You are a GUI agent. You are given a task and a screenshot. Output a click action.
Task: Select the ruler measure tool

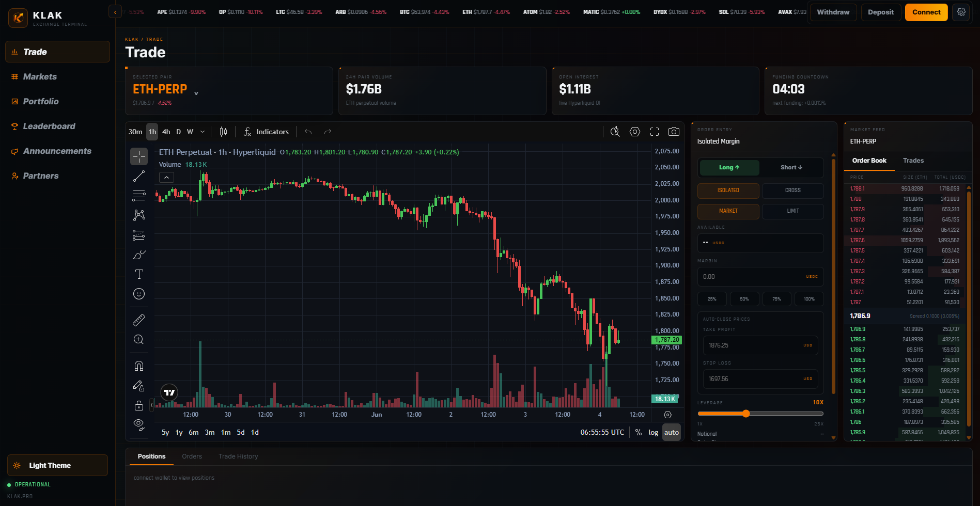point(139,320)
